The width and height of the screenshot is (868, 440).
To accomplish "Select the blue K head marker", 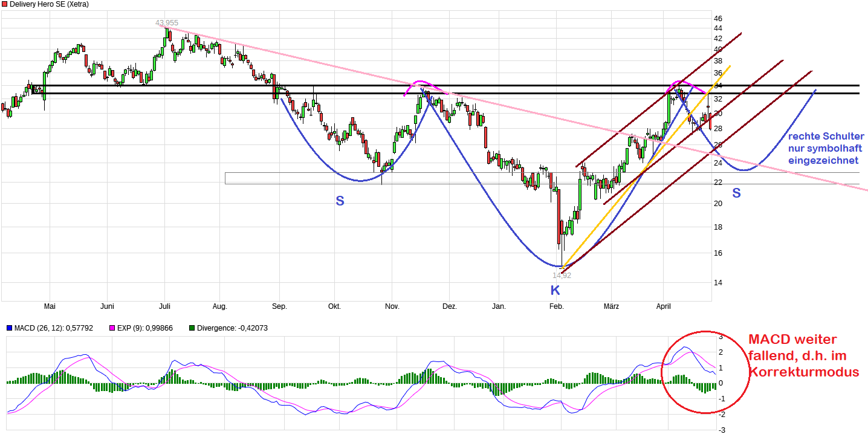I will (555, 291).
